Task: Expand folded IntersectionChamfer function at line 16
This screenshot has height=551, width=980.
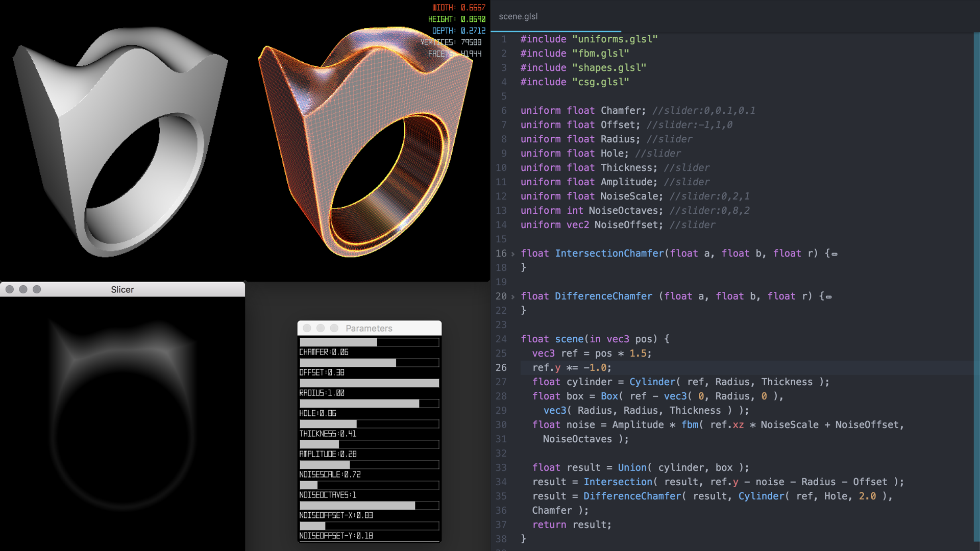Action: [513, 254]
